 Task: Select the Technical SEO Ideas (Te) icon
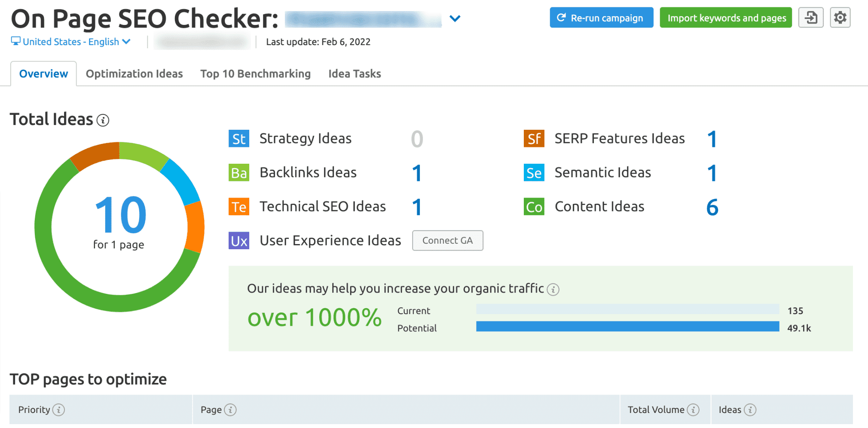pos(238,206)
